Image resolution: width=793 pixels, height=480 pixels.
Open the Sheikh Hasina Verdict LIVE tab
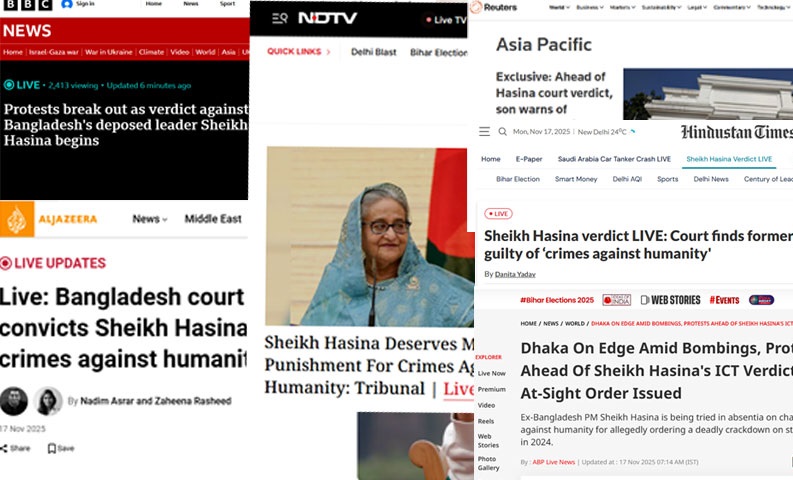tap(729, 159)
